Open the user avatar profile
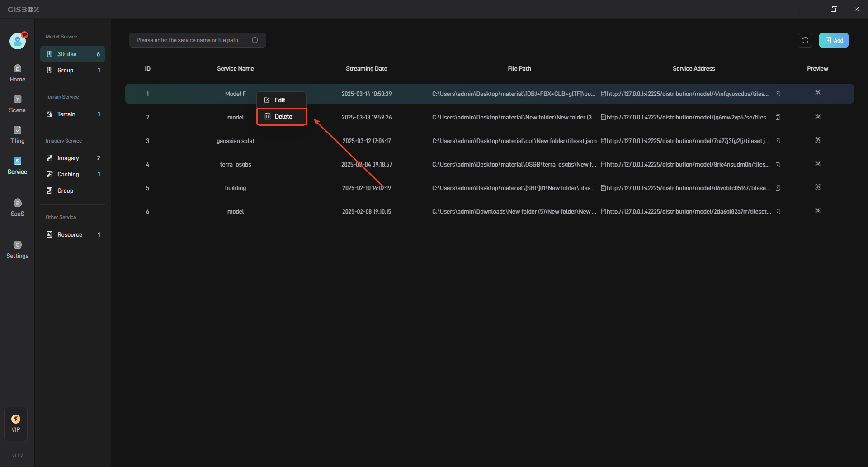The image size is (868, 467). point(18,41)
